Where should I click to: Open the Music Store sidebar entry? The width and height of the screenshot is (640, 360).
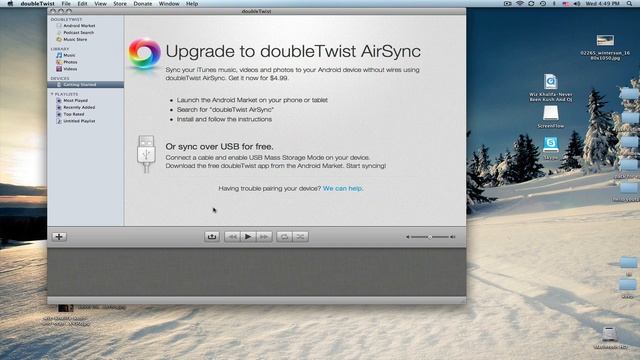tap(75, 39)
